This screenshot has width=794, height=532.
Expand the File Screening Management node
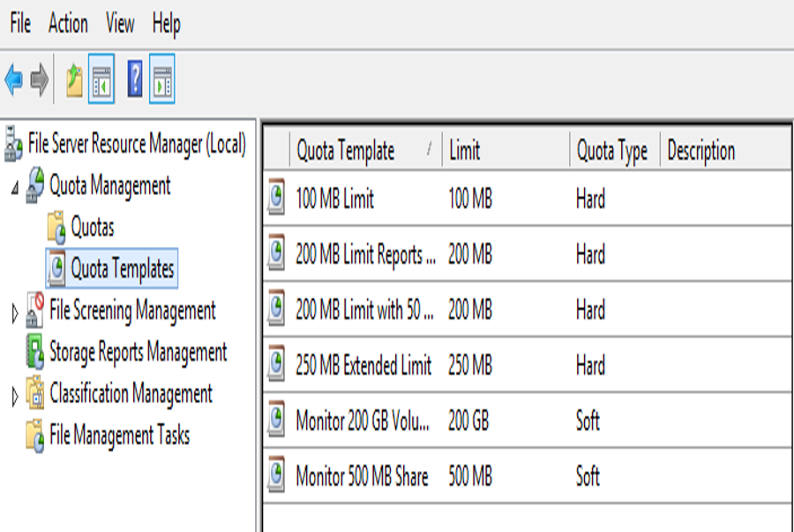(15, 314)
